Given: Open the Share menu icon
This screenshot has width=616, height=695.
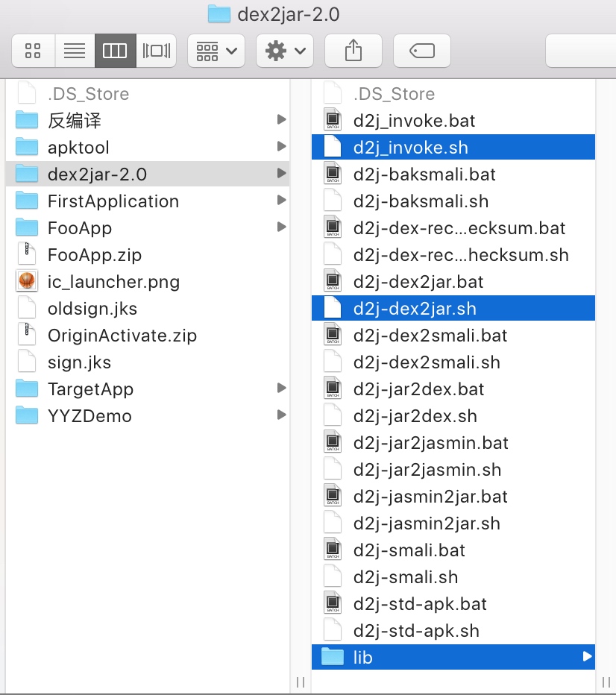Looking at the screenshot, I should tap(353, 51).
